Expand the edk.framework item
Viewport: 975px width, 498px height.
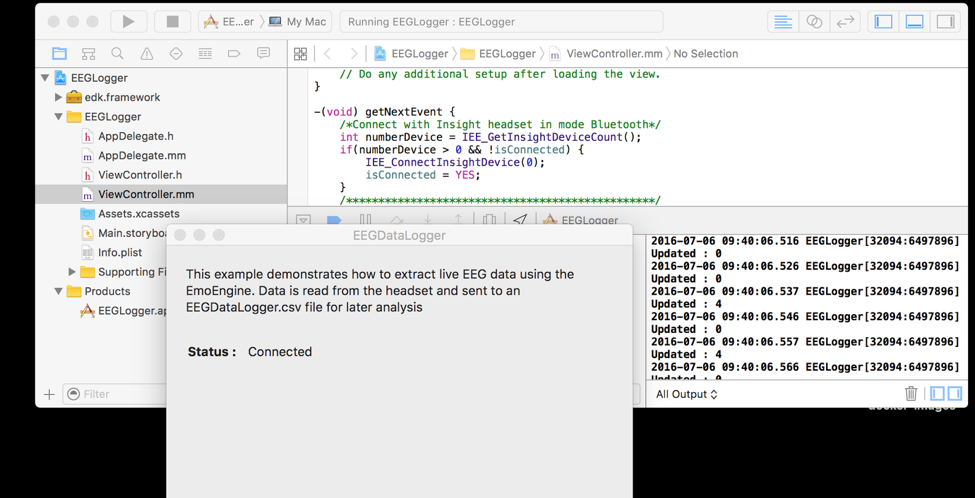click(58, 98)
